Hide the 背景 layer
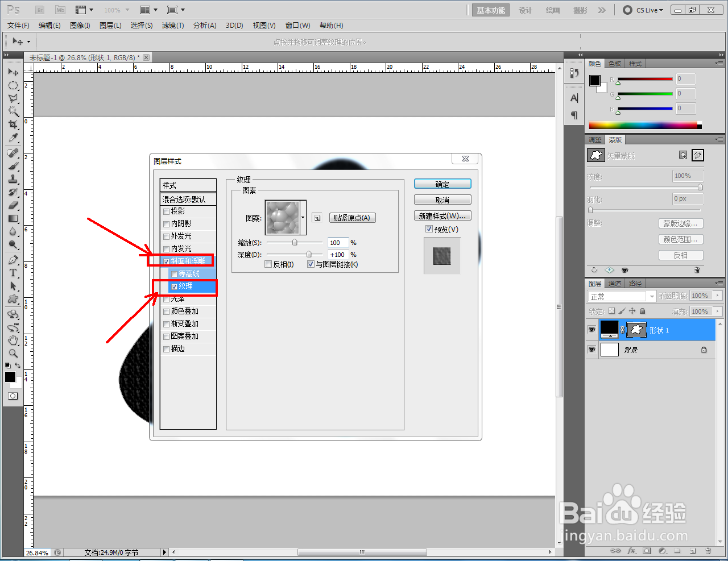The image size is (728, 561). pyautogui.click(x=591, y=350)
